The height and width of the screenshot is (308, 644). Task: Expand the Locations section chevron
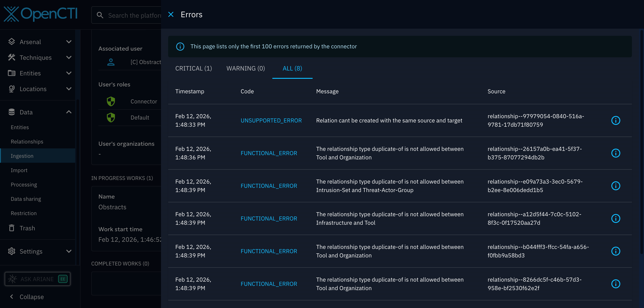(69, 89)
